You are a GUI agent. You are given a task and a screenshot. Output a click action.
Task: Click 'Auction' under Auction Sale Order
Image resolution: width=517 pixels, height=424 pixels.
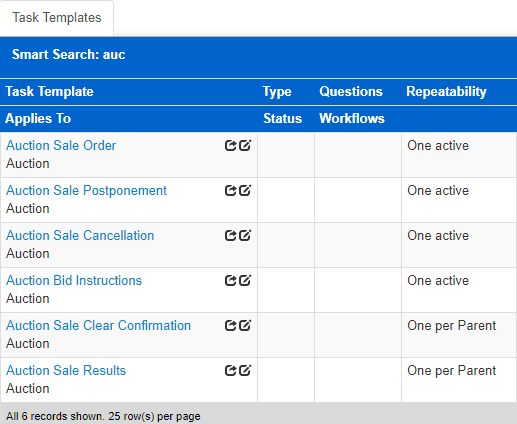[28, 163]
